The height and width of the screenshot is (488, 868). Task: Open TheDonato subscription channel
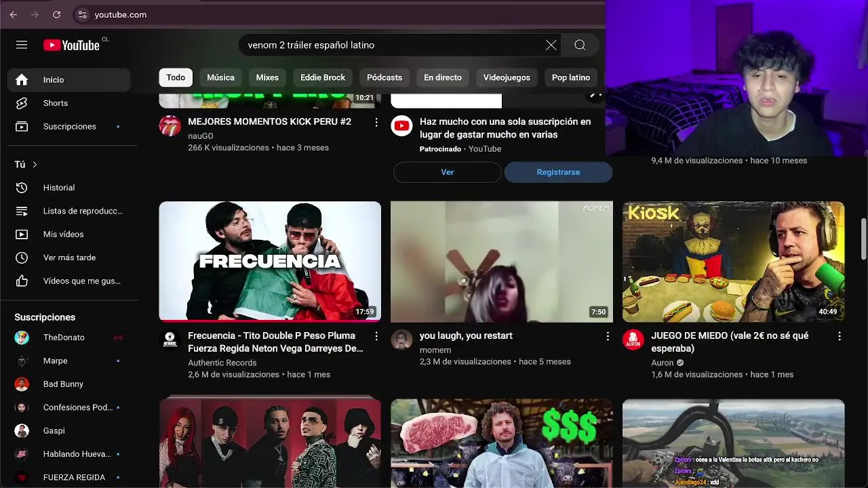(68, 338)
